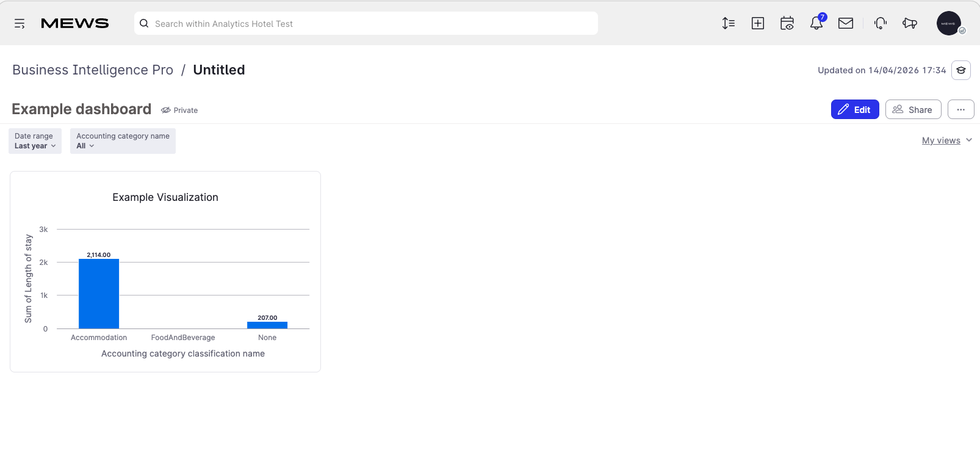Click the Accommodation axis label

tap(99, 338)
